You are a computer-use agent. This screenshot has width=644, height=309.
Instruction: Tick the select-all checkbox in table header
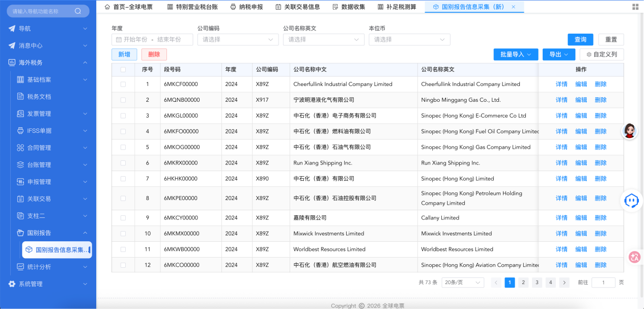coord(123,70)
